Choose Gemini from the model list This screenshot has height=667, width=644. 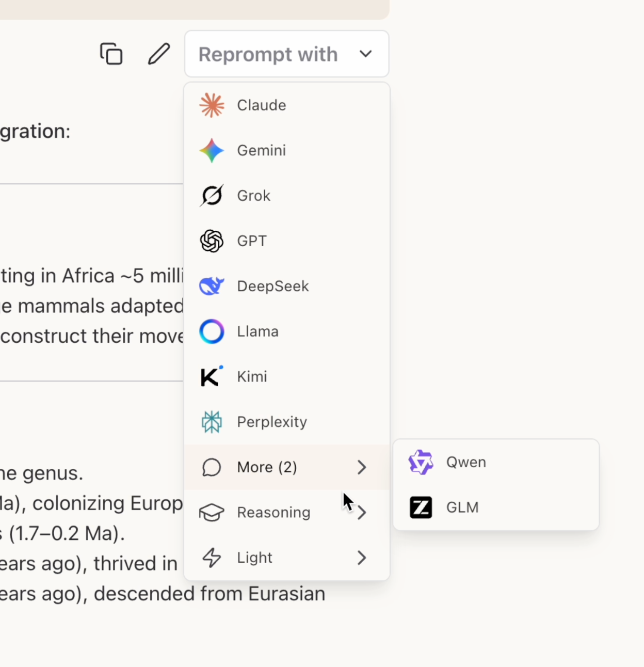[286, 150]
